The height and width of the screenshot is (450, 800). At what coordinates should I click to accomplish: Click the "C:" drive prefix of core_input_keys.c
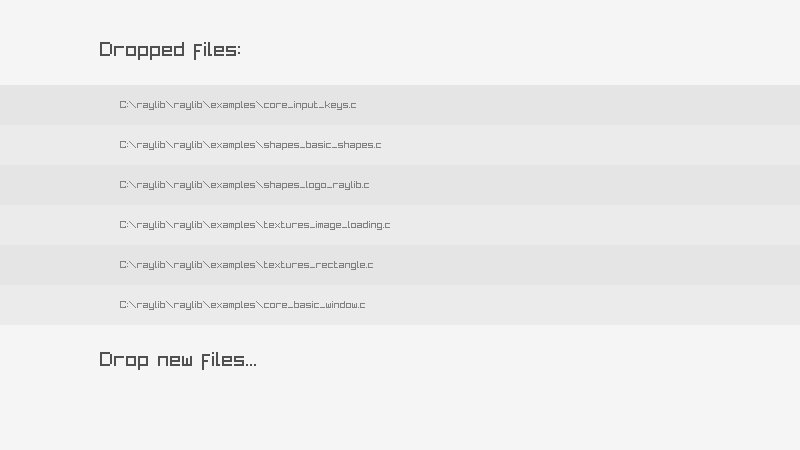(125, 105)
